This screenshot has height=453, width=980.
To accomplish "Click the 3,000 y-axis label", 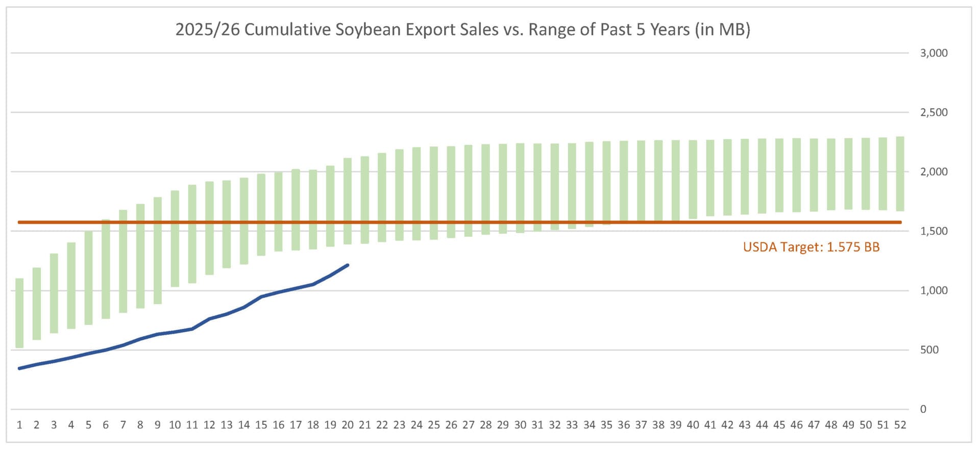I will (934, 53).
